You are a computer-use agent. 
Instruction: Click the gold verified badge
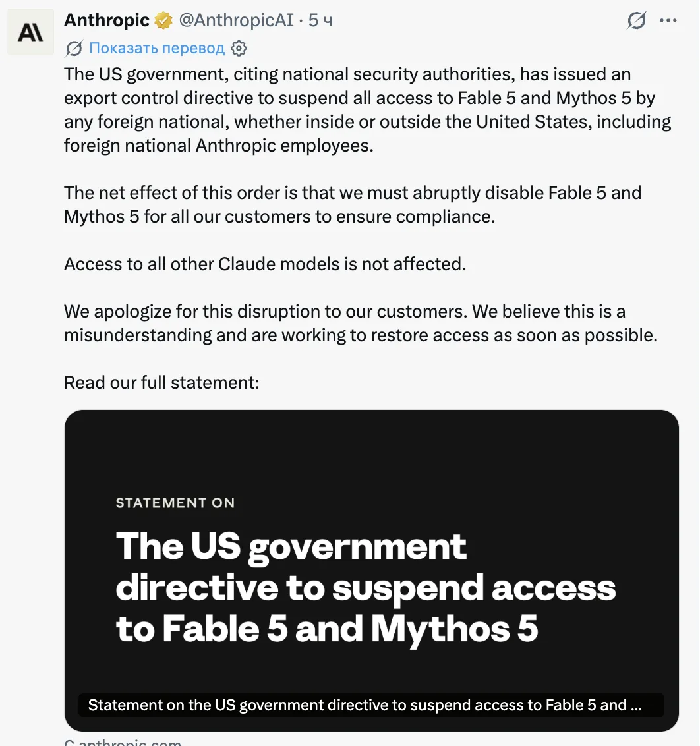(163, 20)
